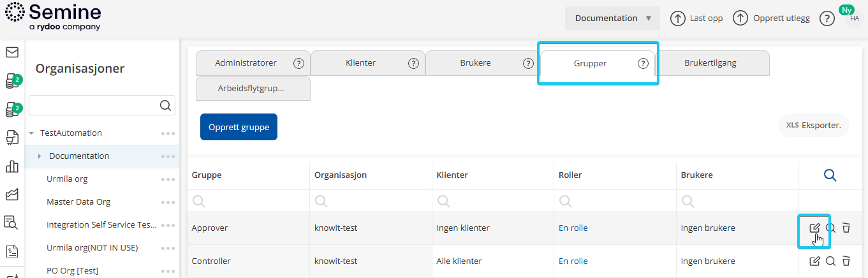The image size is (868, 278).
Task: Open the inbox envelope icon in sidebar
Action: pos(11,52)
